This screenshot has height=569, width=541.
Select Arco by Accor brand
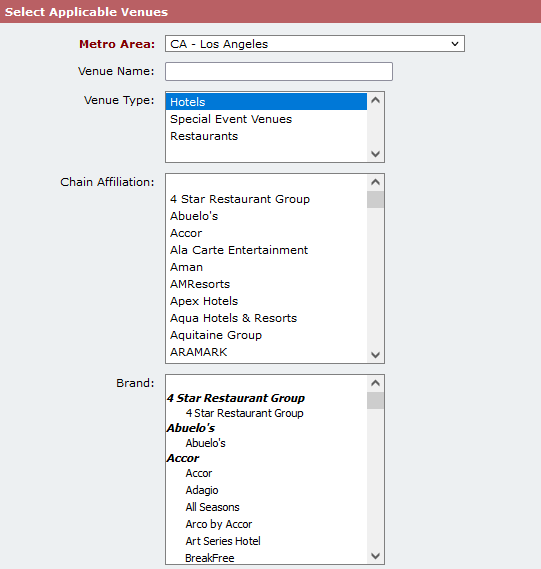click(x=266, y=524)
